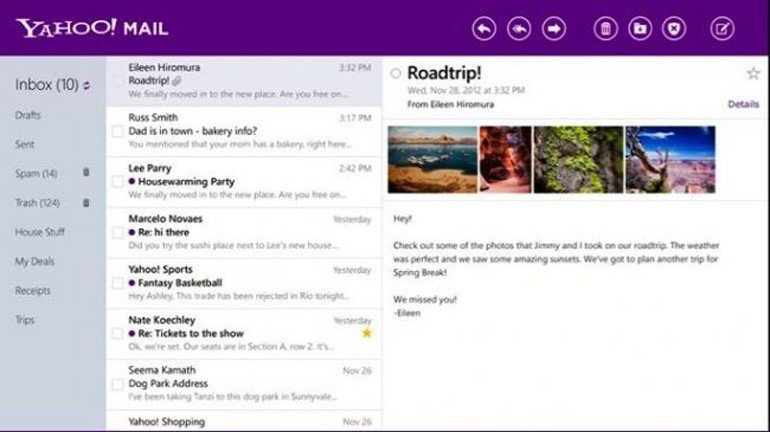Select the Dog Park Address email checkbox

[118, 384]
